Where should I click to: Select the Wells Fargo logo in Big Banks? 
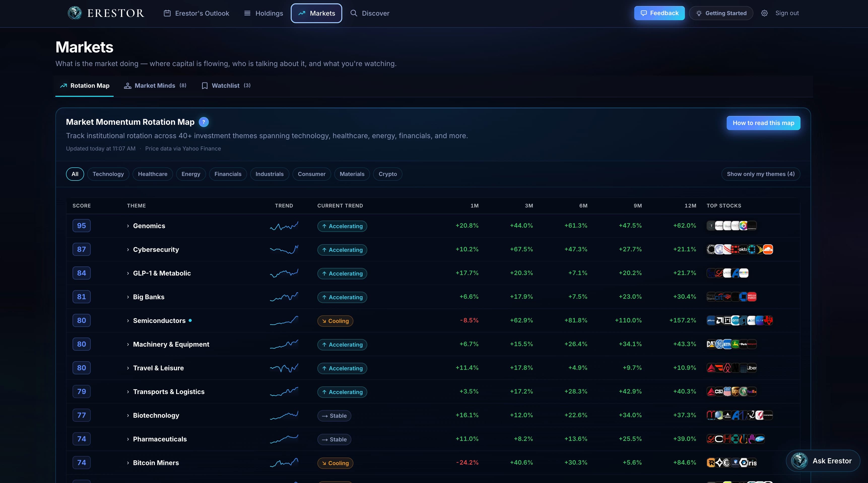click(752, 297)
